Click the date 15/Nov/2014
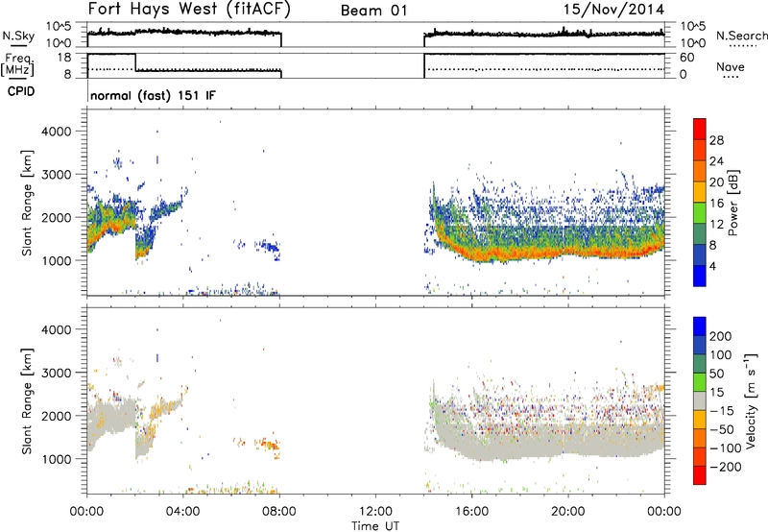 (613, 10)
